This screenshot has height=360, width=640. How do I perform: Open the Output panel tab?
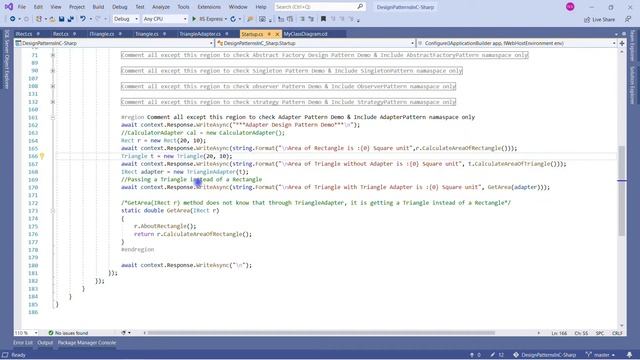pos(45,343)
